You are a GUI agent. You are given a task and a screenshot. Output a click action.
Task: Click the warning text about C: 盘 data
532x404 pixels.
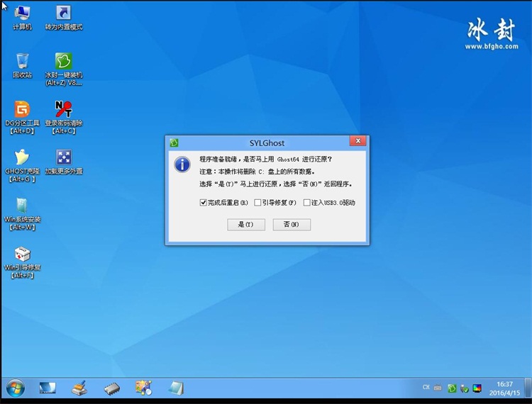tap(257, 172)
